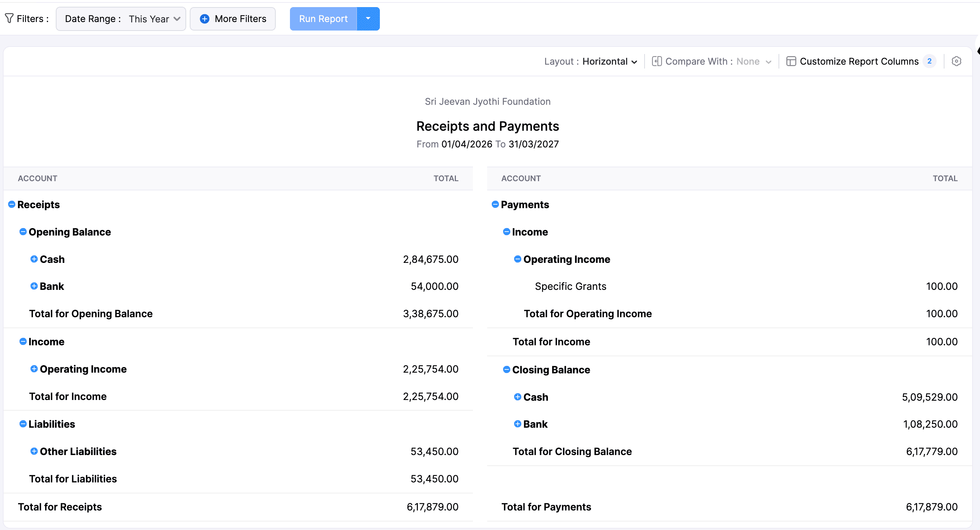Click the report columns table icon

[x=791, y=61]
